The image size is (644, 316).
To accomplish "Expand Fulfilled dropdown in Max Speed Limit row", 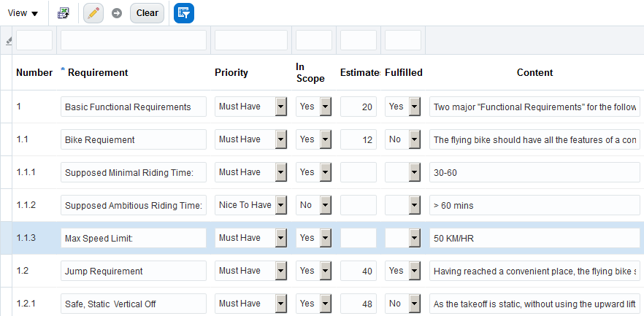I will tap(415, 238).
